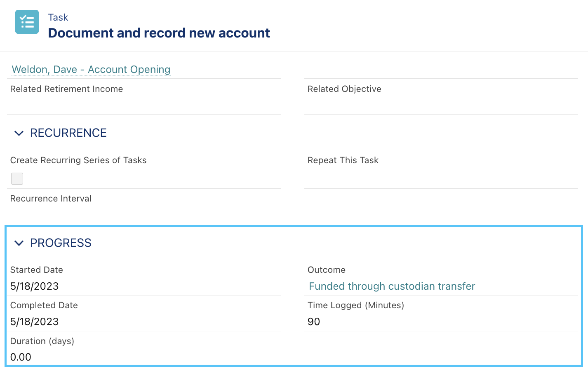Image resolution: width=588 pixels, height=375 pixels.
Task: Click the Task checklist icon
Action: tap(27, 22)
